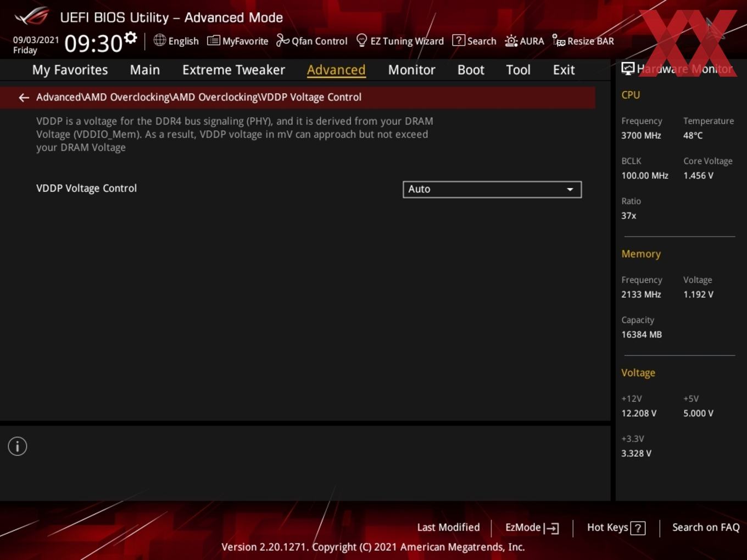The width and height of the screenshot is (747, 560).
Task: Click +5V value 5.000 V
Action: [x=698, y=413]
